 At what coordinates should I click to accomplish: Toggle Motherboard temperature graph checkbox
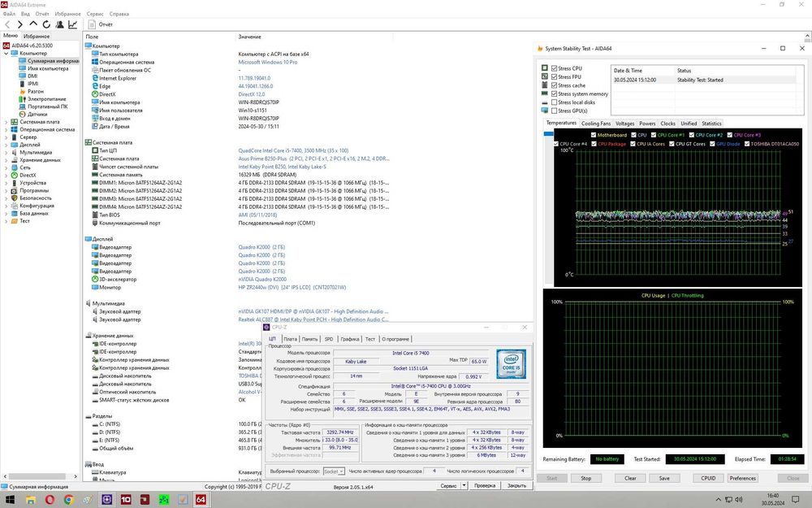tap(594, 135)
